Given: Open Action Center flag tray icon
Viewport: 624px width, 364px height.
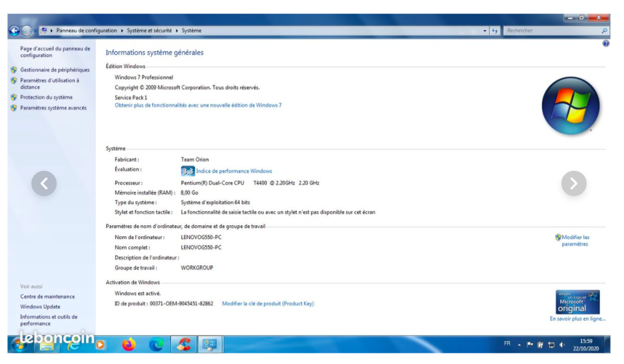Looking at the screenshot, I should pos(530,345).
